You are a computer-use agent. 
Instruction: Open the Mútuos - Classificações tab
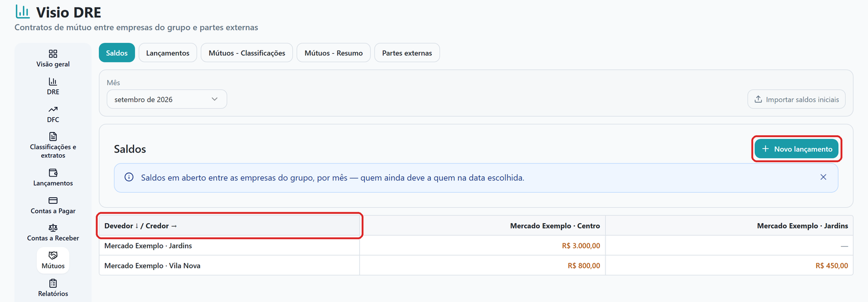click(x=247, y=53)
